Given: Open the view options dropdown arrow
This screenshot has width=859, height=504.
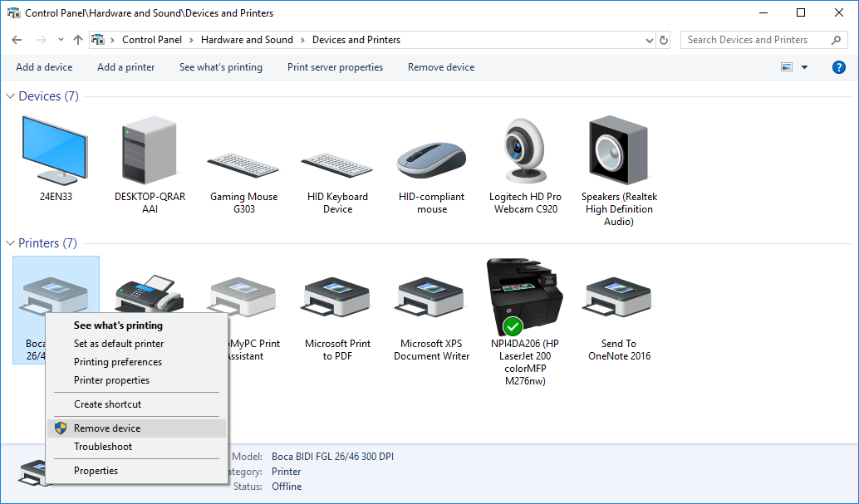Looking at the screenshot, I should [x=805, y=67].
